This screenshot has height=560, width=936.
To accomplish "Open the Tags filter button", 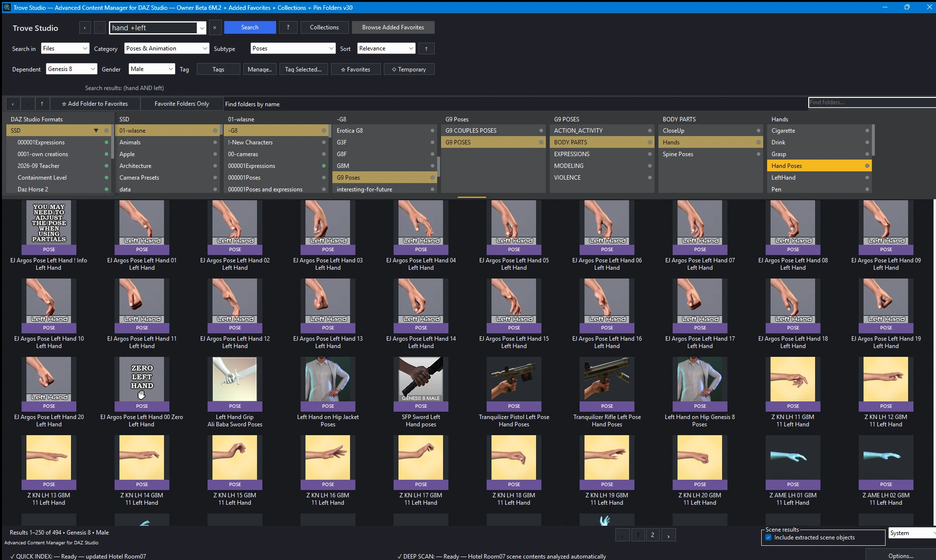I will (x=218, y=70).
